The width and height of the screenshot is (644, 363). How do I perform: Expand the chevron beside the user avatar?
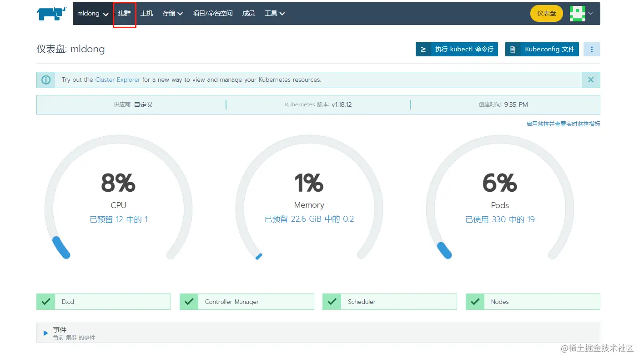(591, 14)
